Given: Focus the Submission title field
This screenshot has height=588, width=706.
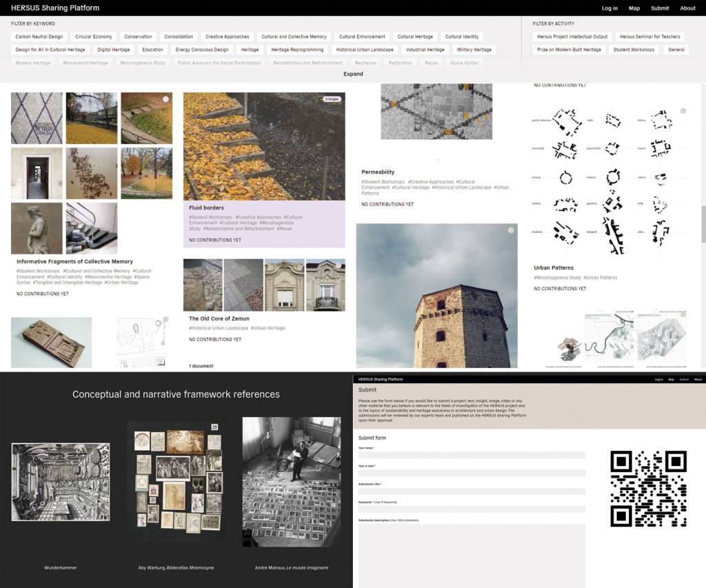Looking at the screenshot, I should pos(472,491).
